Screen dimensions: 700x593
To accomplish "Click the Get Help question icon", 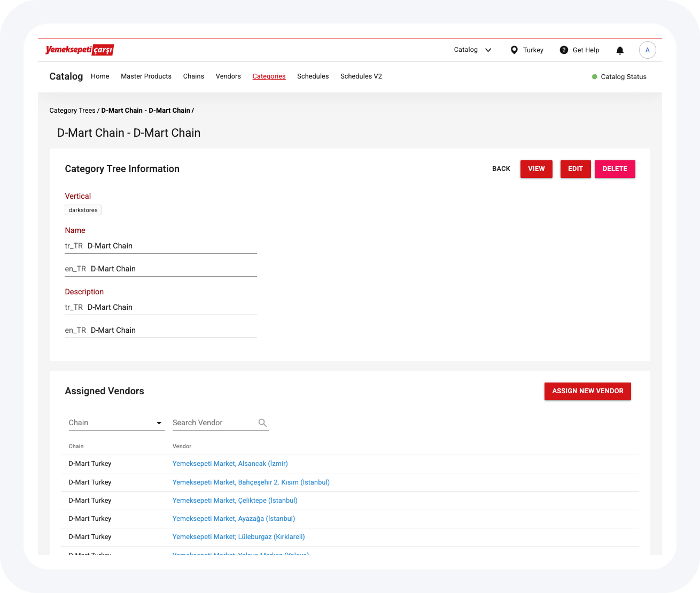I will click(564, 50).
